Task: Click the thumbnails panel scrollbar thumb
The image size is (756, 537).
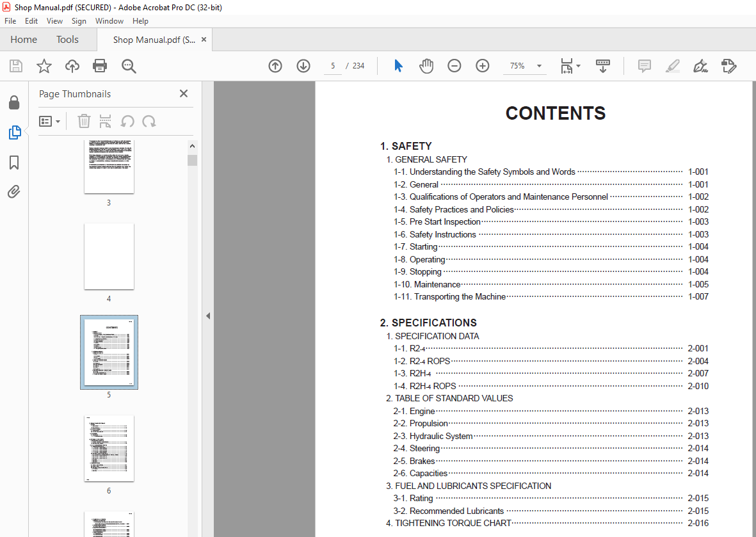Action: 193,160
